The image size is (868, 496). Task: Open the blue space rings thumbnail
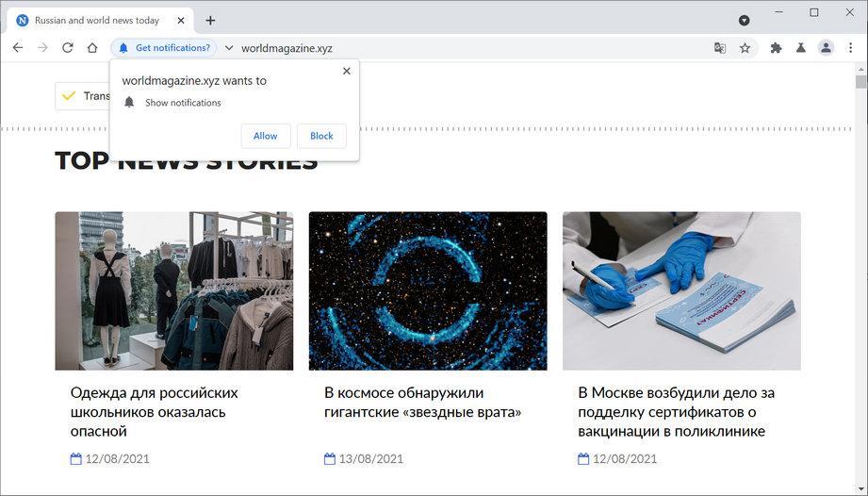428,290
